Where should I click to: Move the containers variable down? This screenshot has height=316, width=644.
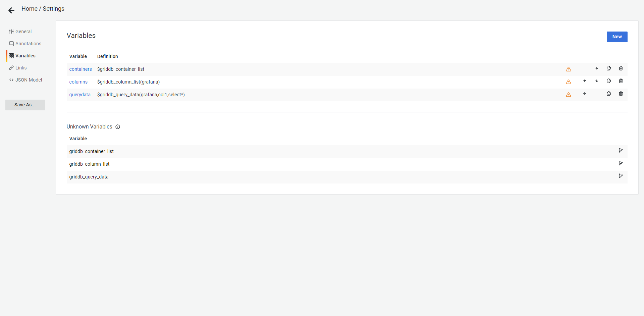596,68
